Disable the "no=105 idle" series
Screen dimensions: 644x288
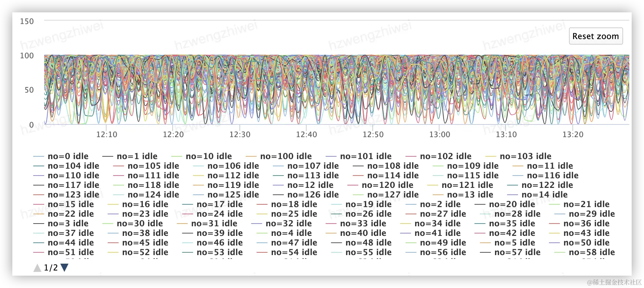coord(146,166)
